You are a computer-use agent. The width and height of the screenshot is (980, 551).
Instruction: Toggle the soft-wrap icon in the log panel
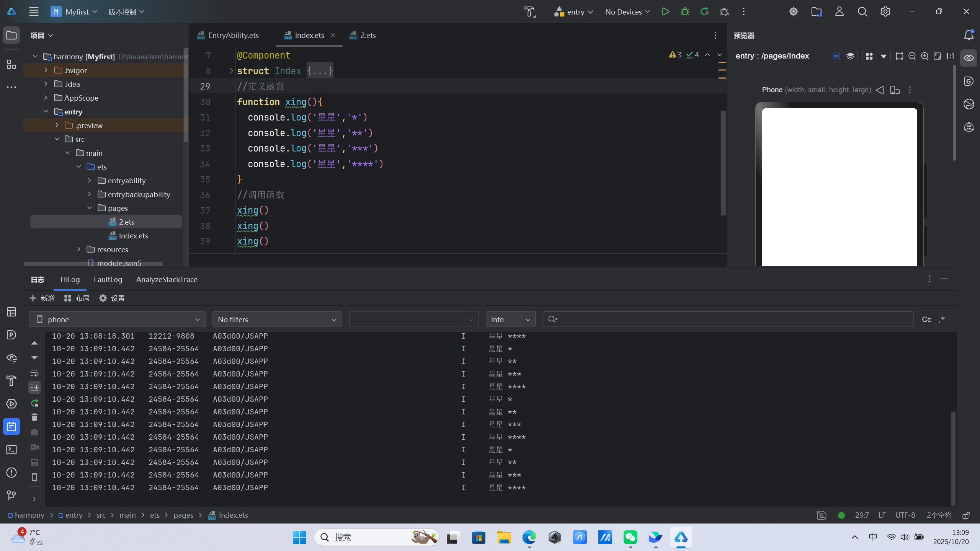pyautogui.click(x=34, y=373)
